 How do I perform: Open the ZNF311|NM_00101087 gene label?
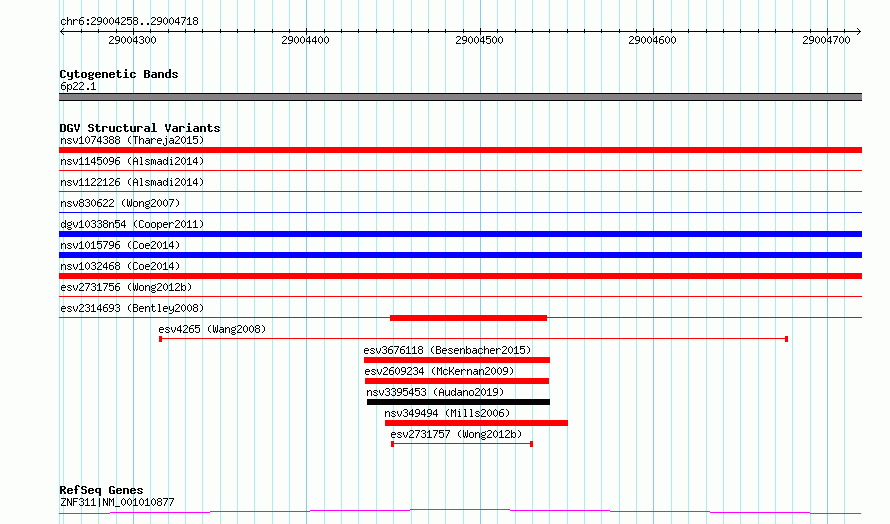(117, 502)
